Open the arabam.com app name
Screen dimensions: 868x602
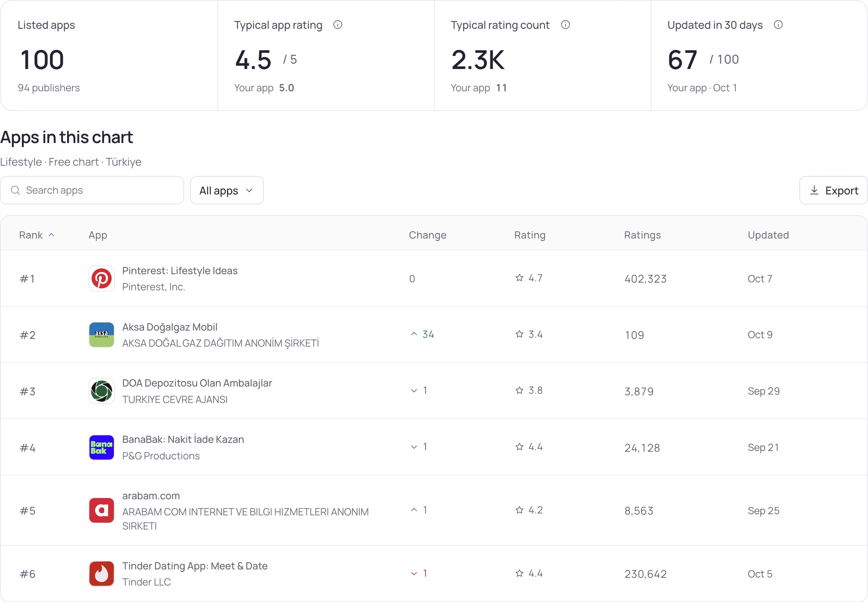[x=151, y=496]
